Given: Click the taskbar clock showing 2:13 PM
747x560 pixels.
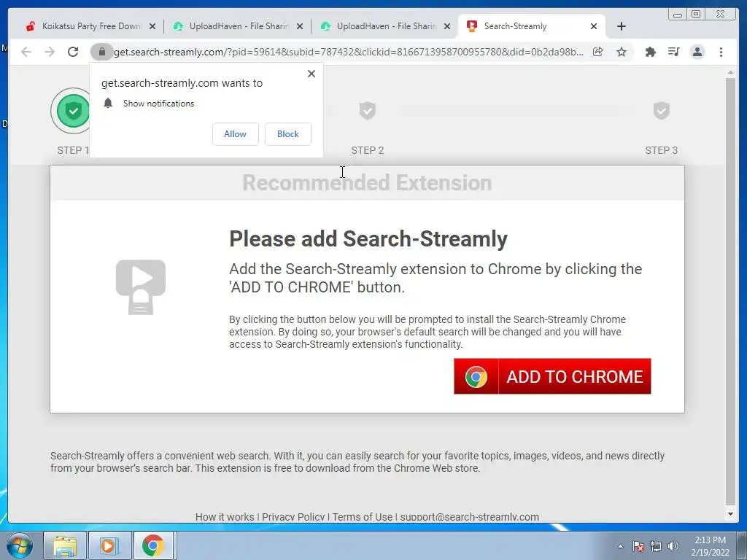Looking at the screenshot, I should coord(710,546).
